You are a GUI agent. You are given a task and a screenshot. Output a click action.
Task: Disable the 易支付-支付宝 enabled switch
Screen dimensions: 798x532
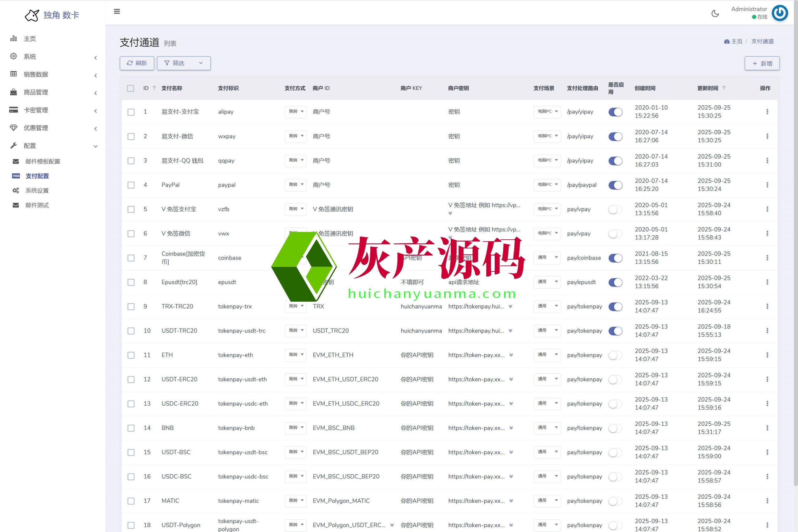615,112
